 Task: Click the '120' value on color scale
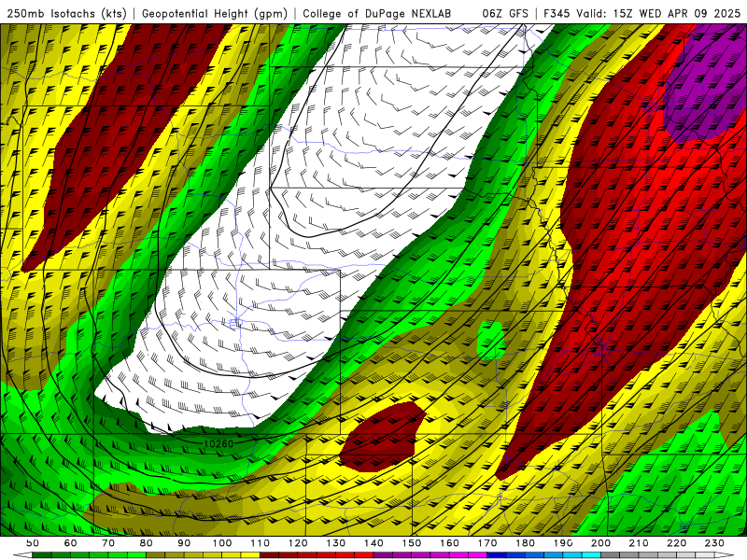coord(298,543)
